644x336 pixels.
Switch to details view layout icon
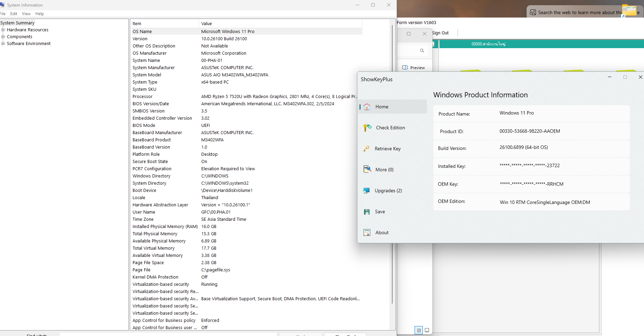[419, 330]
